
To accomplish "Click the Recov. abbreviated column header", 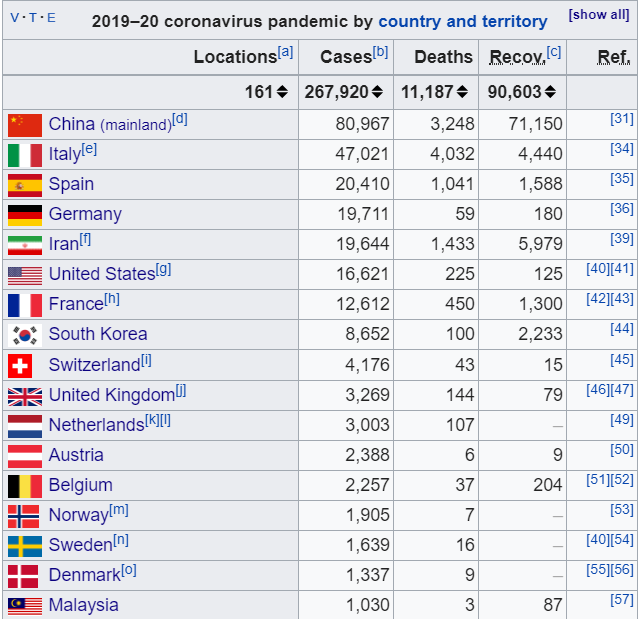I will point(517,57).
